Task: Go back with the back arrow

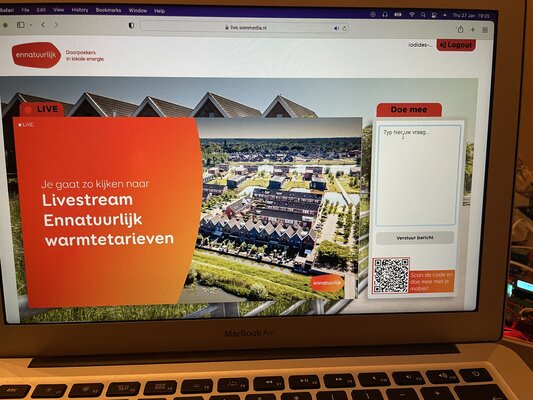Action: (43, 25)
